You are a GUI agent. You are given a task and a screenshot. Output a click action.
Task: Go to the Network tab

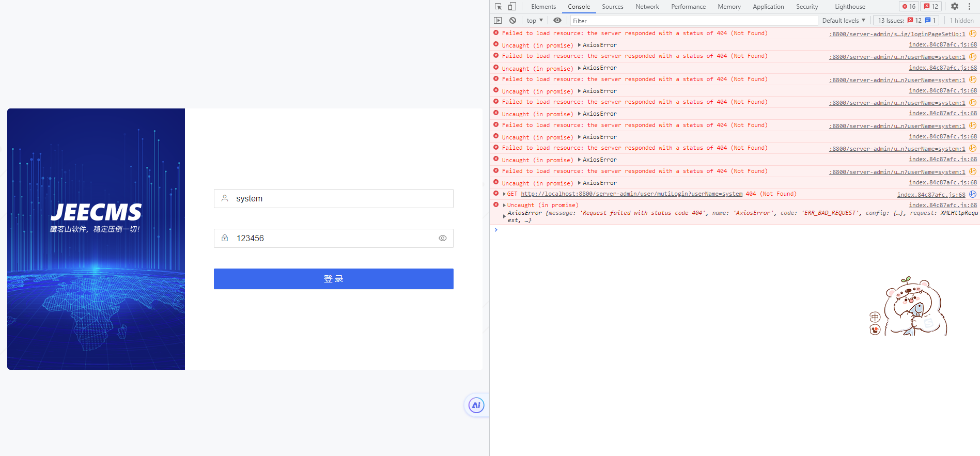(x=647, y=7)
